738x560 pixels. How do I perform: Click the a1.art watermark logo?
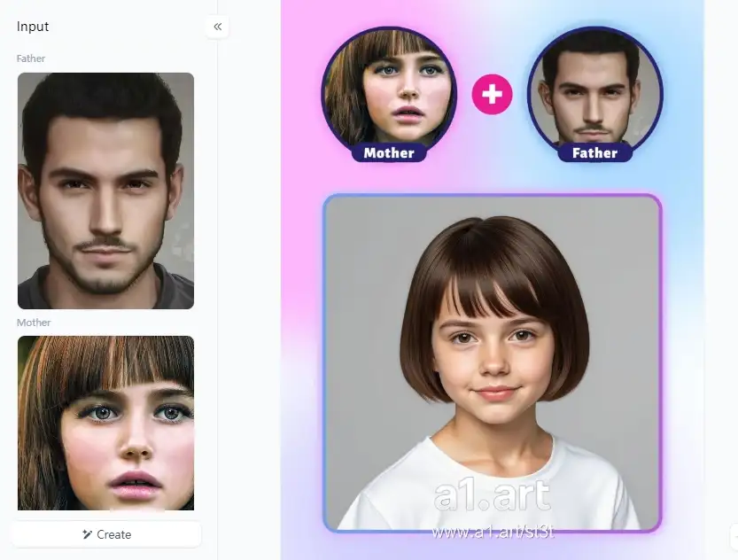492,496
